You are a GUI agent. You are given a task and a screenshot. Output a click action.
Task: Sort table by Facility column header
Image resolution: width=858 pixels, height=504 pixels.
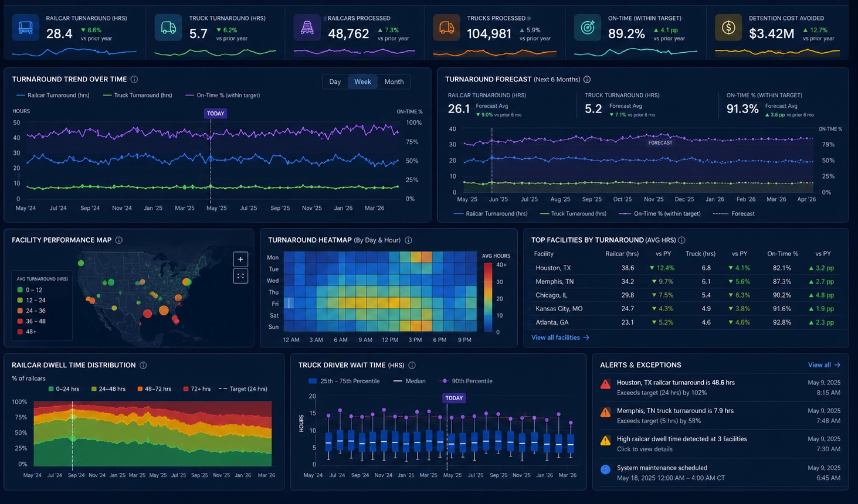(544, 254)
